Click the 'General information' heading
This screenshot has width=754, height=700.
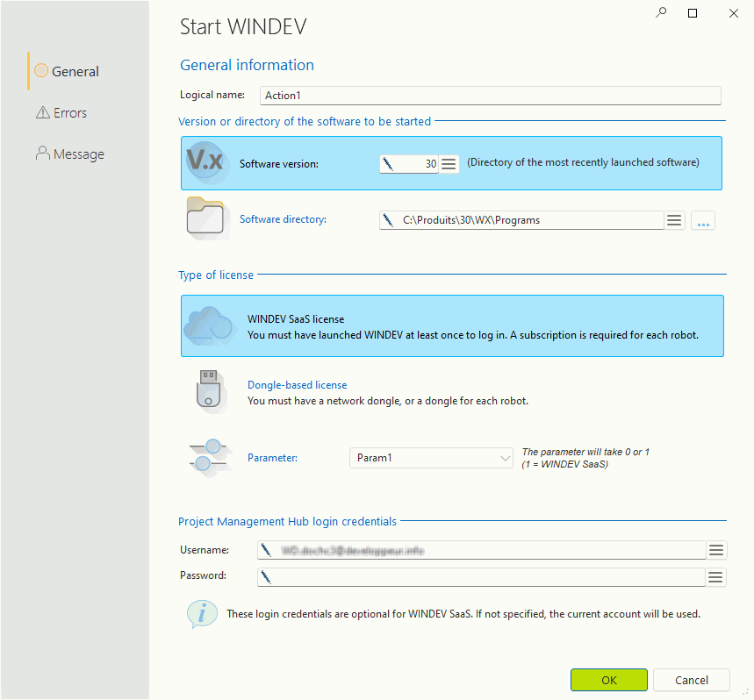pyautogui.click(x=247, y=65)
